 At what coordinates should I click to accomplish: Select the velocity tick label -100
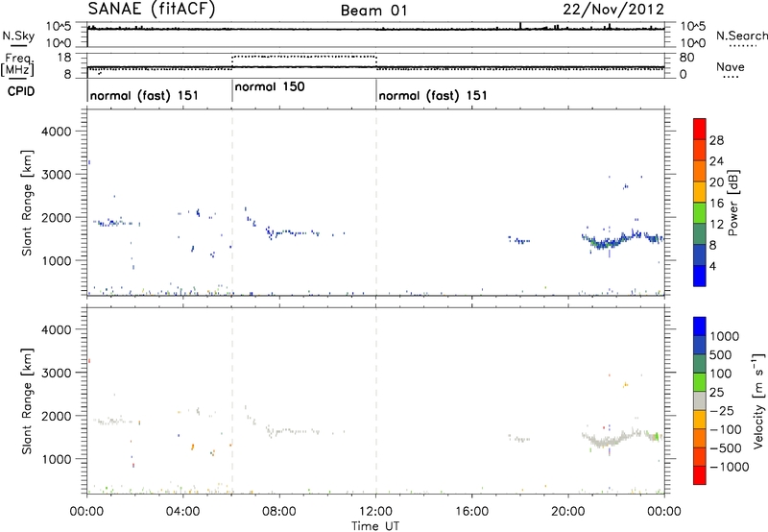(726, 429)
